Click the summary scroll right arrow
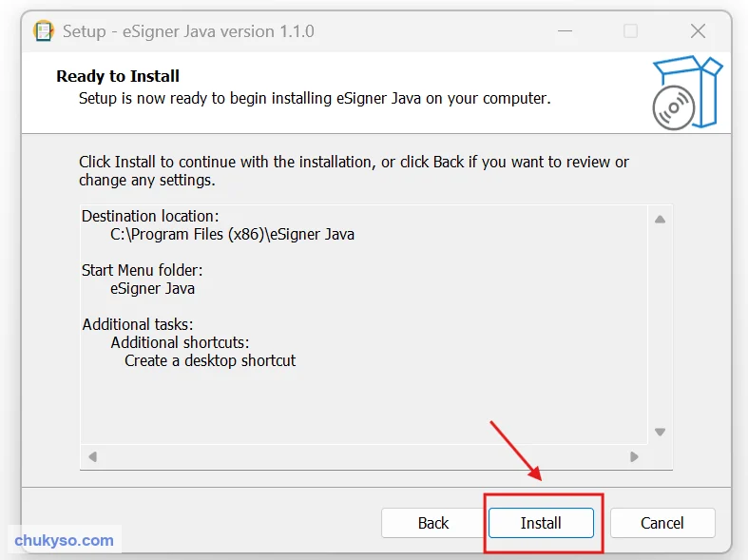 click(x=634, y=457)
